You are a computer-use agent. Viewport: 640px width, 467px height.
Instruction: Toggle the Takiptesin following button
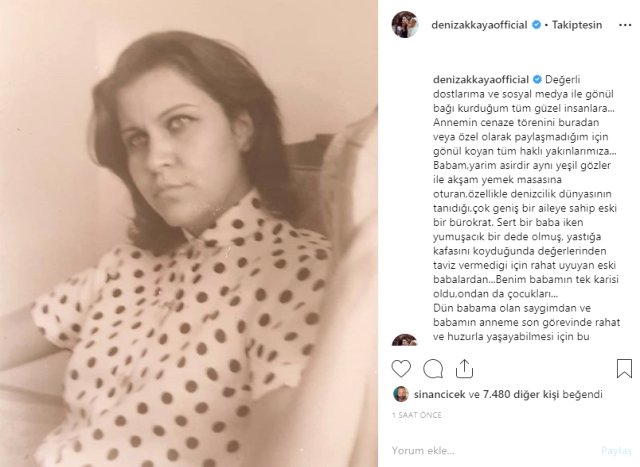click(x=577, y=25)
